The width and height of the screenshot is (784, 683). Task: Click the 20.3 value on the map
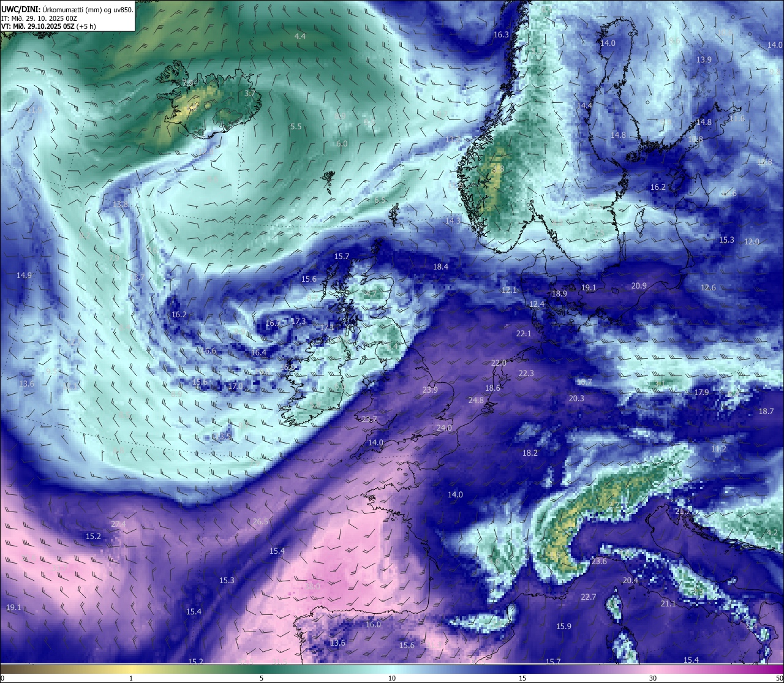coord(576,399)
